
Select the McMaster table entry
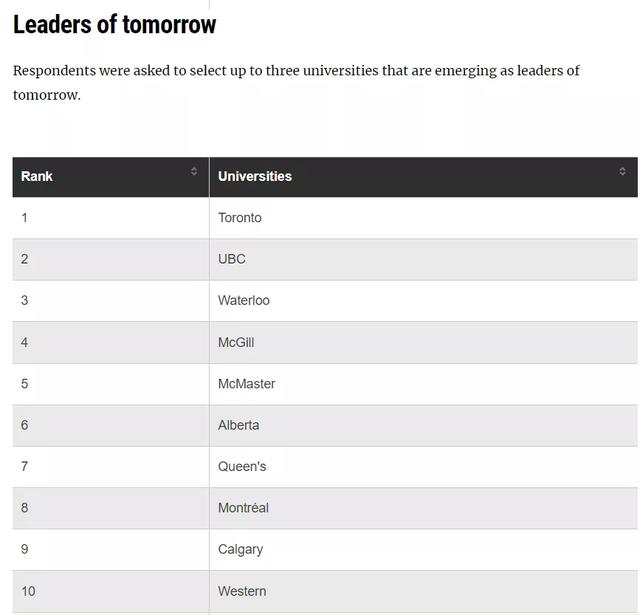click(x=247, y=384)
